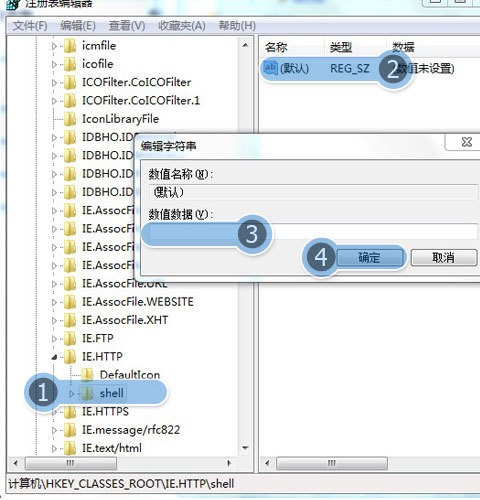Click the DefaultIcon folder icon
Viewport: 480px width, 500px height.
(87, 375)
